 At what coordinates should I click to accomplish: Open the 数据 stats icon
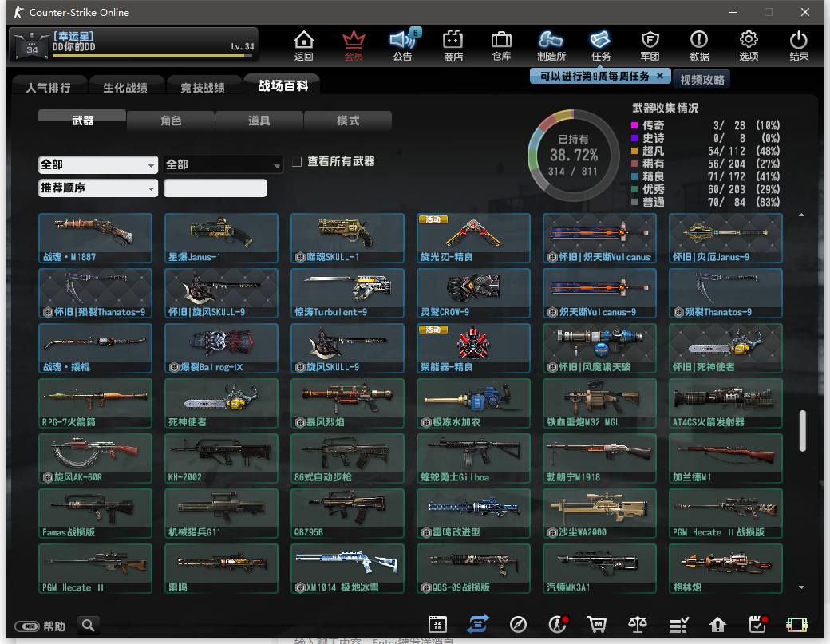(699, 45)
